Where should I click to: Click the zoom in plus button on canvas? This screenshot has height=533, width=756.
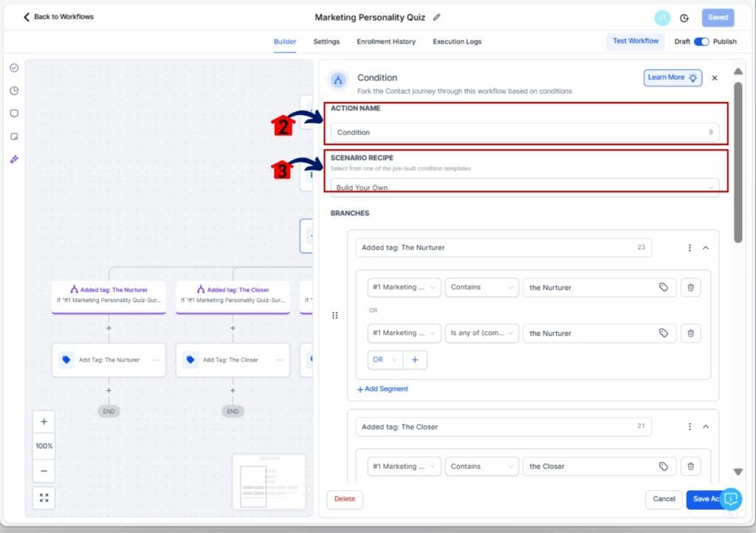(44, 422)
